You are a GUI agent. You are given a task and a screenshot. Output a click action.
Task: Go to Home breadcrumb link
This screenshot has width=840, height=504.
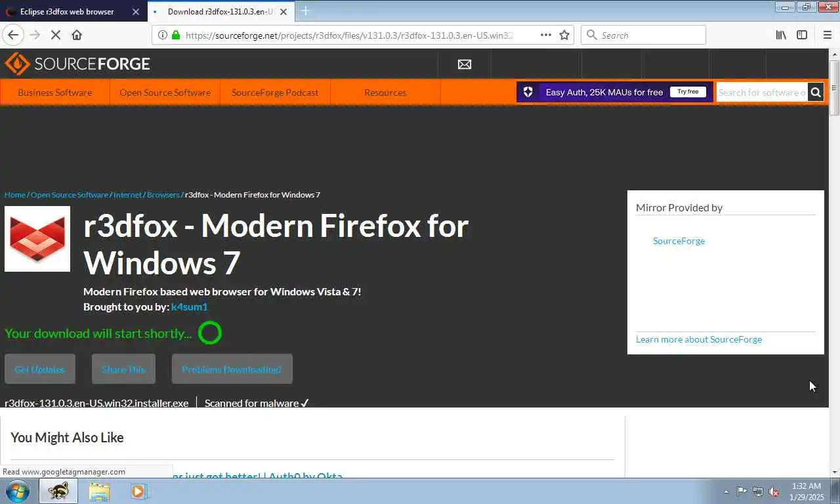tap(15, 195)
